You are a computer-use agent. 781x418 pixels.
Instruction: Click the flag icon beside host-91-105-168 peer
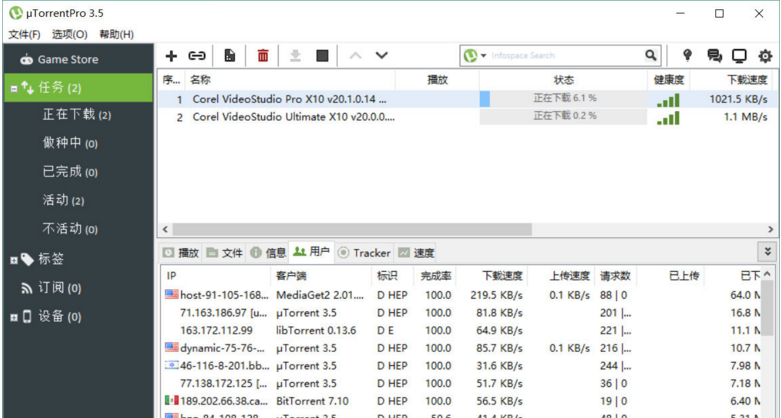point(171,294)
